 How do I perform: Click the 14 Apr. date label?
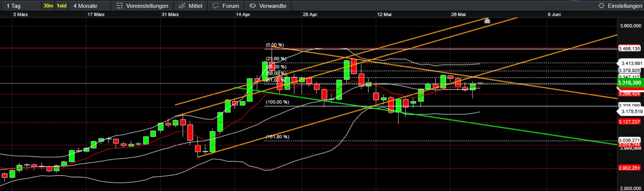tap(243, 15)
